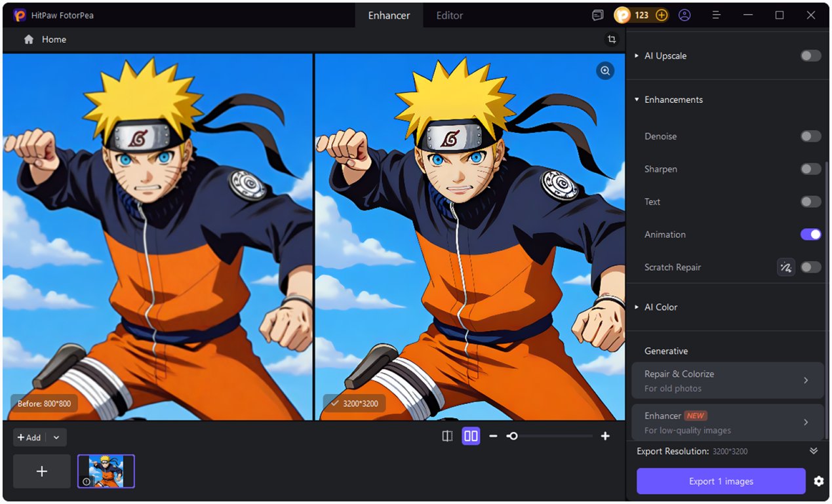832x504 pixels.
Task: Click the Home house icon
Action: (29, 39)
